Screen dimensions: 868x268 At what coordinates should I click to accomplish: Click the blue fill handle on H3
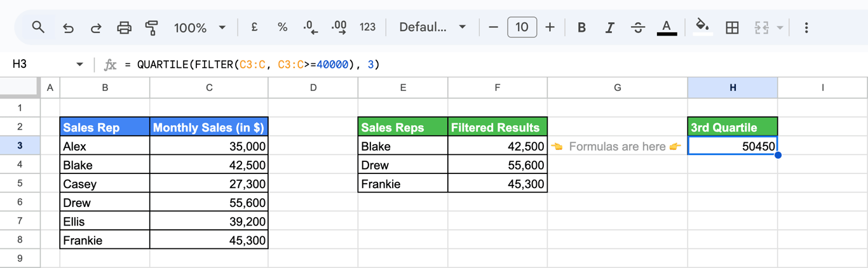point(778,155)
